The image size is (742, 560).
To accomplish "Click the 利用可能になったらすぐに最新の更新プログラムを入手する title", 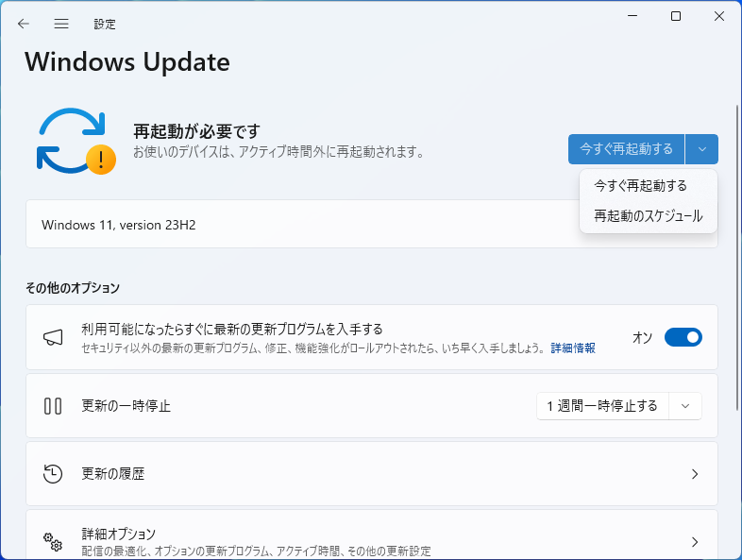I will 232,329.
